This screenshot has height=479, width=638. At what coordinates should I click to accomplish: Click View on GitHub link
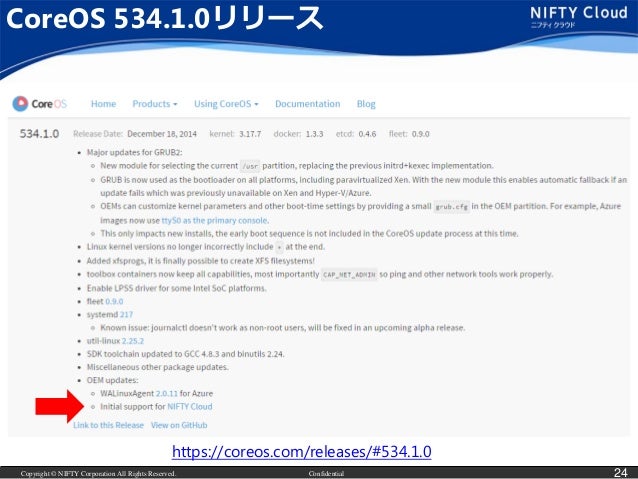click(179, 425)
